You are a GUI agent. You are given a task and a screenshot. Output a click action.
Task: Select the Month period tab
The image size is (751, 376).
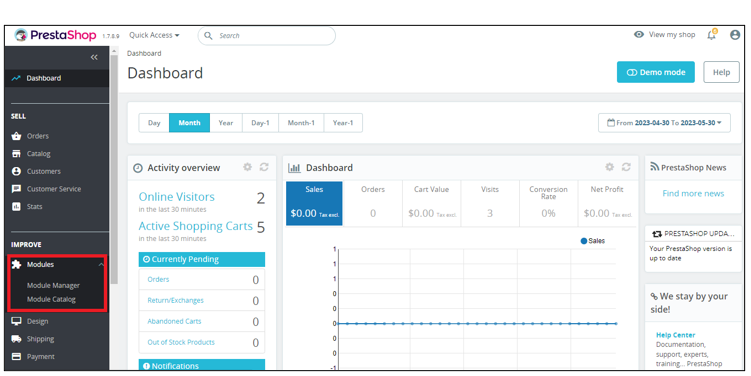click(189, 123)
